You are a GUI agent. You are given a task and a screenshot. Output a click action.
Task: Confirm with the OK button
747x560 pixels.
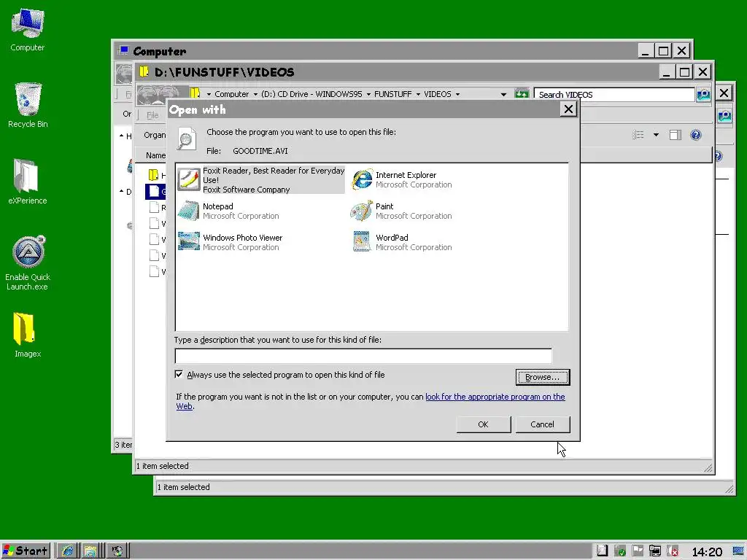(483, 424)
